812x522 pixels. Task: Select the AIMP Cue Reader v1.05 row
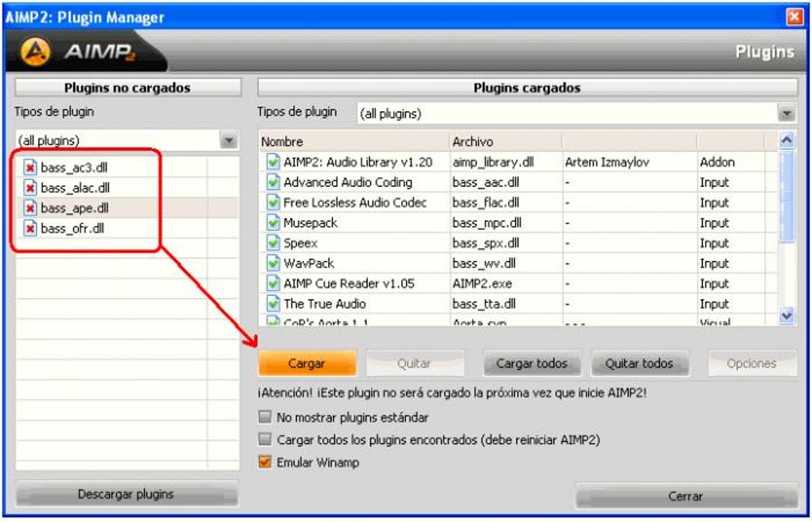[518, 283]
